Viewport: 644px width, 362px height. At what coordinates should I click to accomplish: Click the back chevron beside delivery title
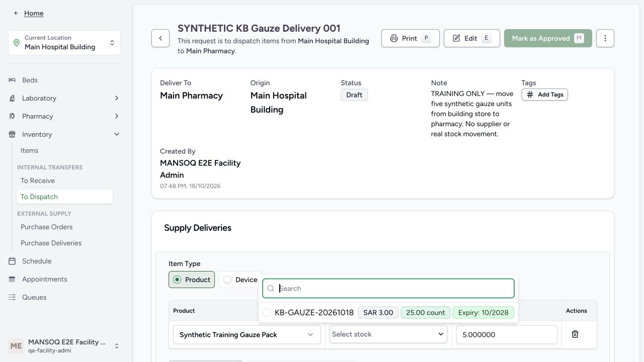coord(160,38)
